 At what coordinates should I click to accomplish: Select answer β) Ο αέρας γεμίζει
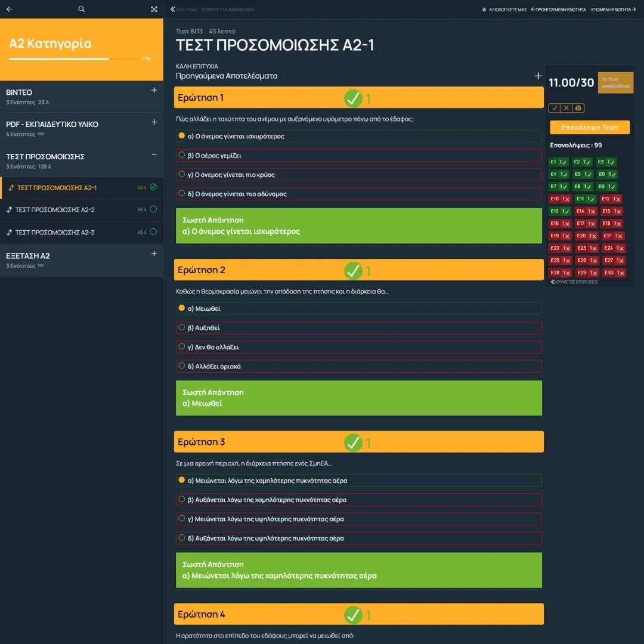(x=358, y=155)
